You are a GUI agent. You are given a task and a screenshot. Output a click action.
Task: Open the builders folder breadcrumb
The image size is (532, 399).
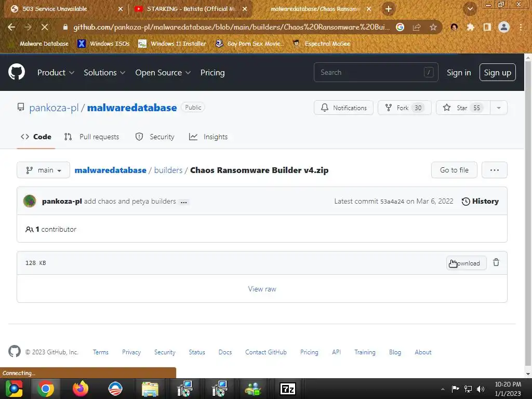pos(168,170)
